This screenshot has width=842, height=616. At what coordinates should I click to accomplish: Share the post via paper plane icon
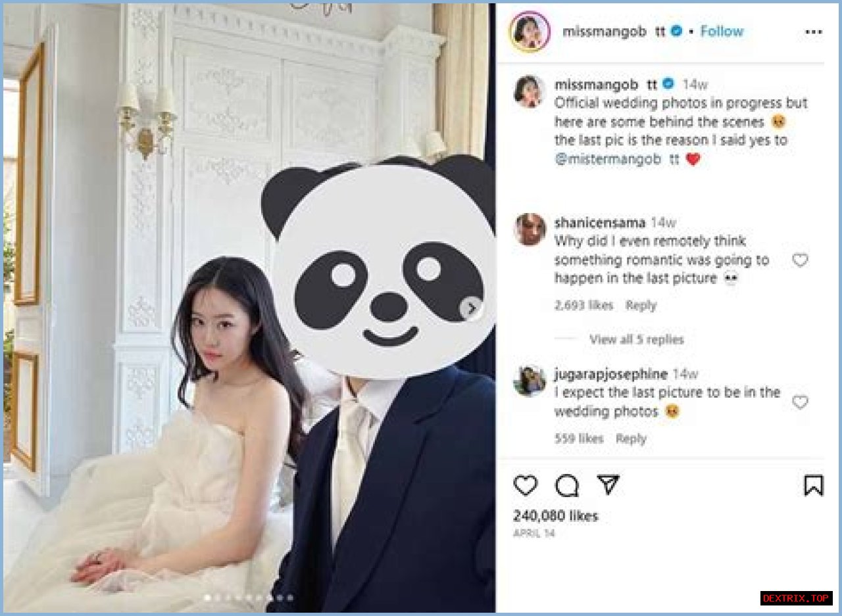pos(608,485)
